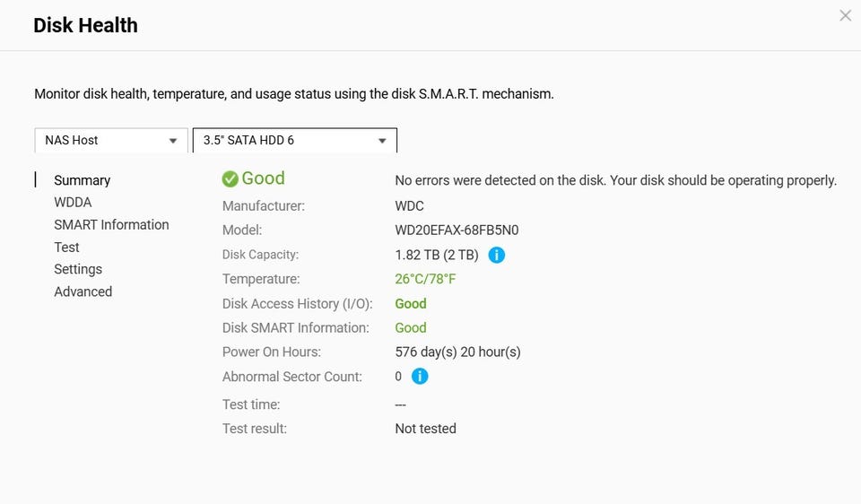Go to the Test tab
Viewport: 861px width, 504px height.
66,247
